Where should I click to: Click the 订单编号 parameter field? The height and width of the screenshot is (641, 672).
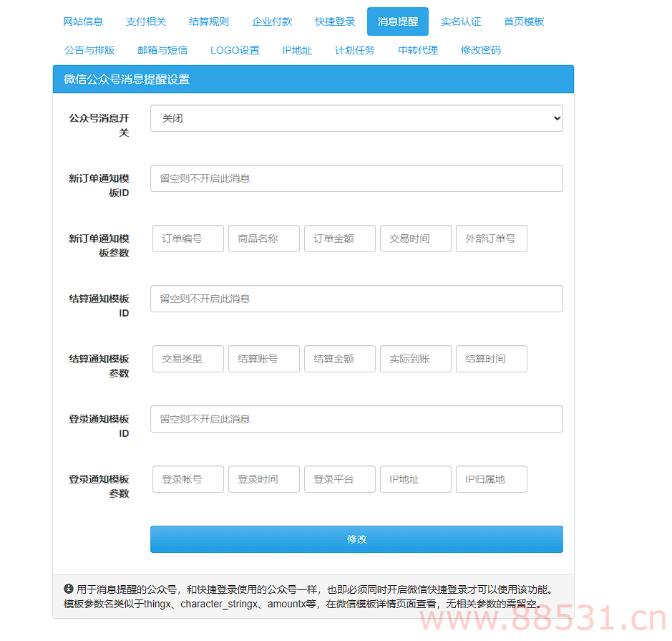coord(188,238)
